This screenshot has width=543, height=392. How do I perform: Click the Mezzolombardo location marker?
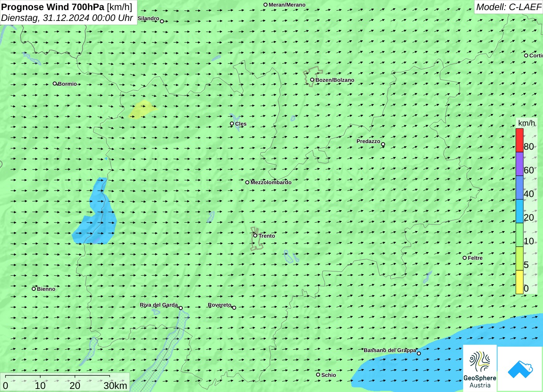coord(247,182)
